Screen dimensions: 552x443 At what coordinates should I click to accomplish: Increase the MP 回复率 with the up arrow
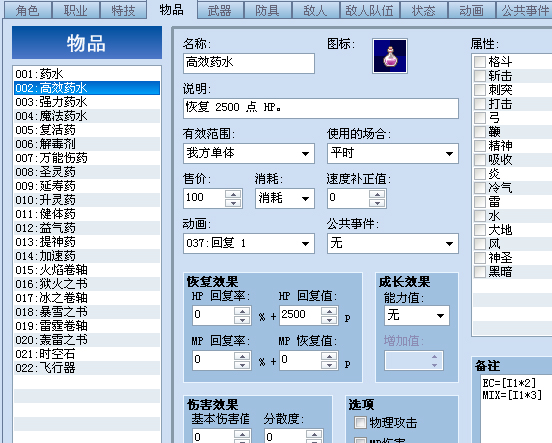(x=242, y=356)
